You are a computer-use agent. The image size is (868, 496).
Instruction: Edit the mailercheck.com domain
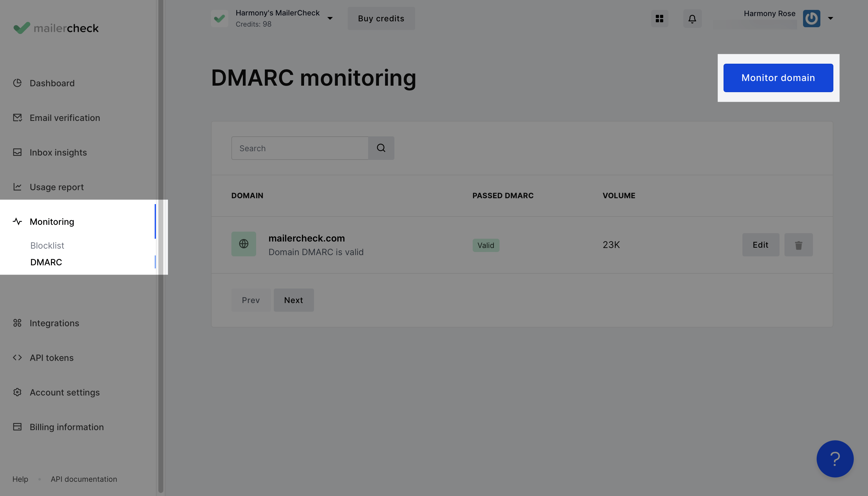(760, 245)
